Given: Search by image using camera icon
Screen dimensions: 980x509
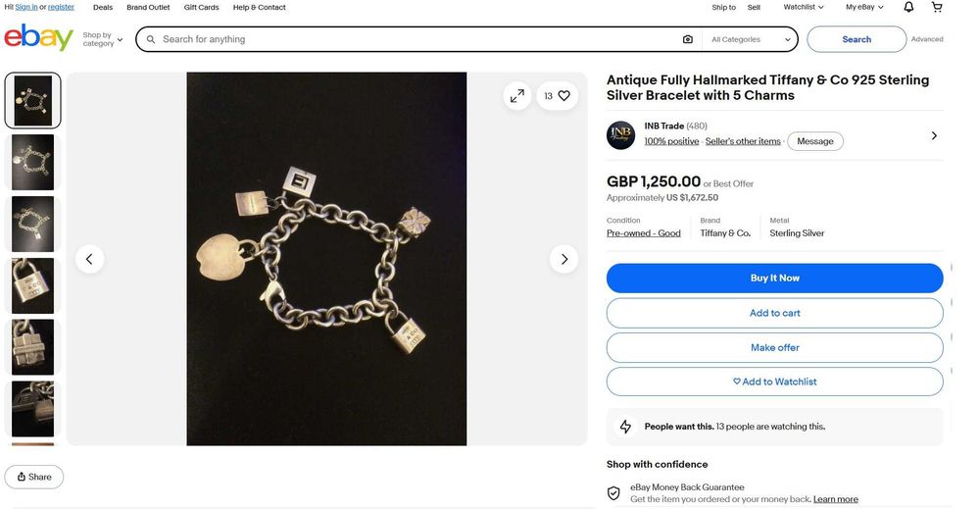Looking at the screenshot, I should 688,39.
